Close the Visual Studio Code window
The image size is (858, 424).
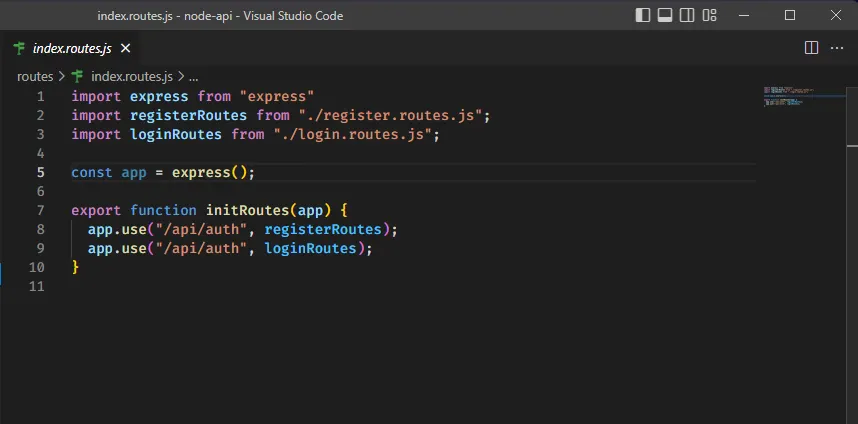pyautogui.click(x=836, y=15)
